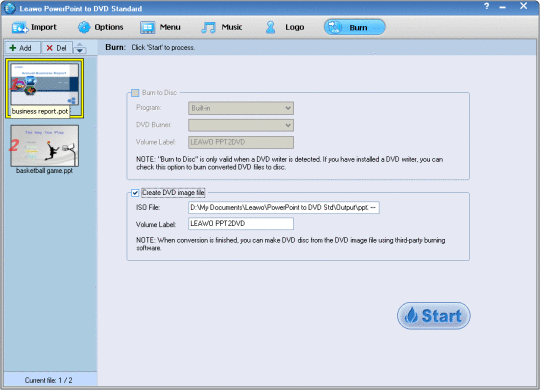Open the Logo settings
The image size is (540, 390).
coord(284,27)
